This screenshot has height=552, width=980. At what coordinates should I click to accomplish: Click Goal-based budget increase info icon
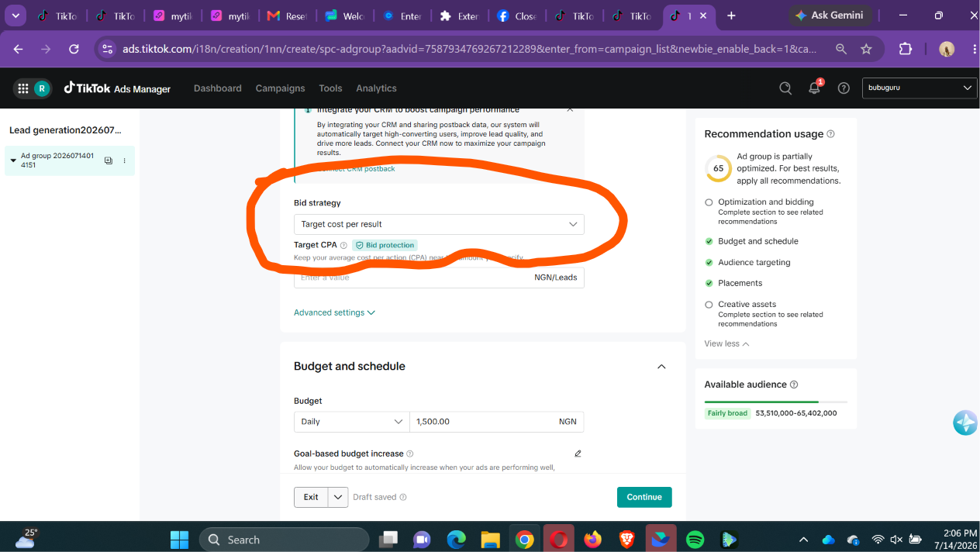coord(410,454)
